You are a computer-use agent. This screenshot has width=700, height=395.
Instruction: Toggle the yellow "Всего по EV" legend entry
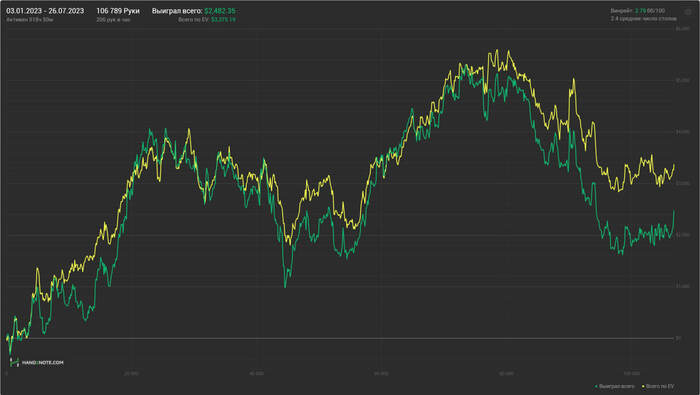pos(658,387)
